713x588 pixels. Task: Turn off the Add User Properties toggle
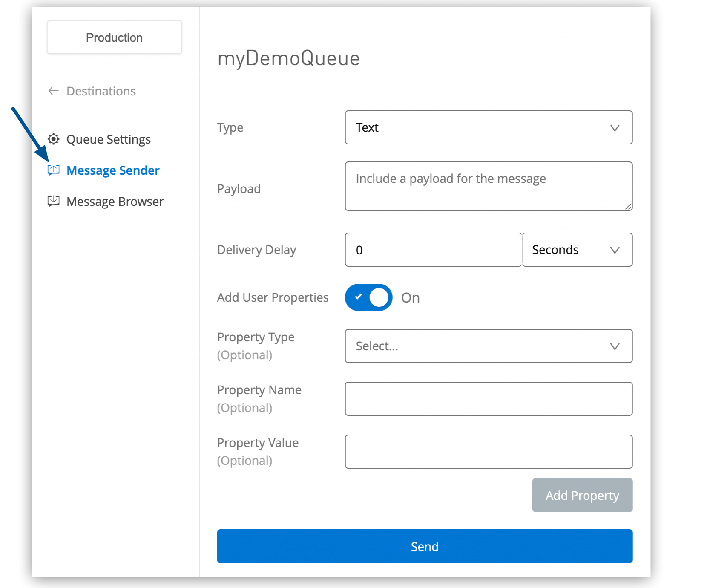[368, 297]
